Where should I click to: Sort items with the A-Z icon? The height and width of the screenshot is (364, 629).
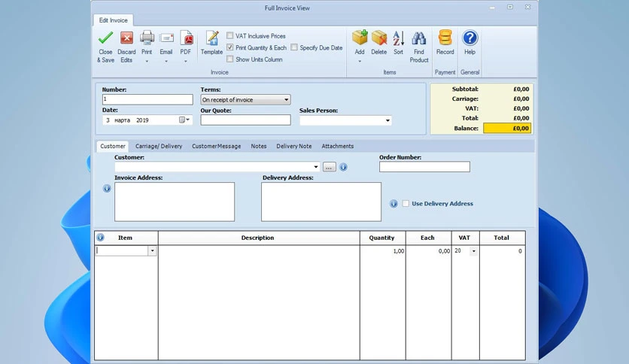398,38
